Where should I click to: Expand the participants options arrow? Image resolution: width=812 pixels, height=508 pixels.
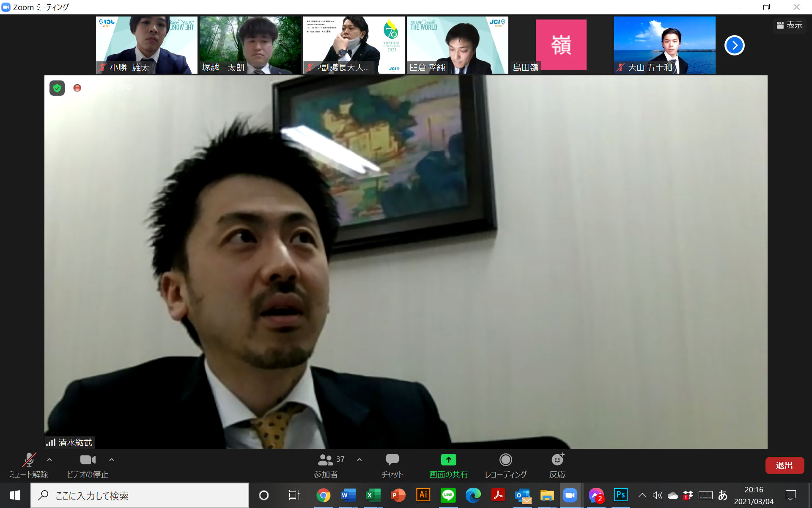[x=359, y=460]
